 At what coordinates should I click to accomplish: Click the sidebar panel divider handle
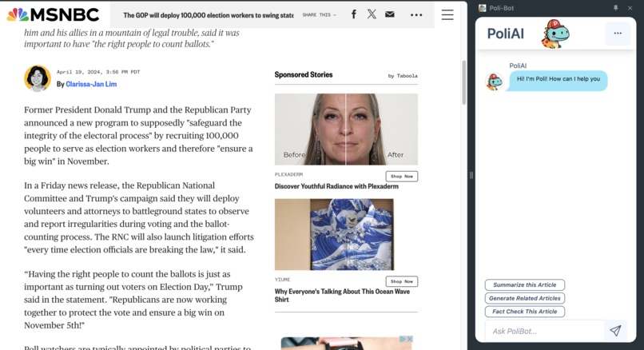[x=471, y=176]
